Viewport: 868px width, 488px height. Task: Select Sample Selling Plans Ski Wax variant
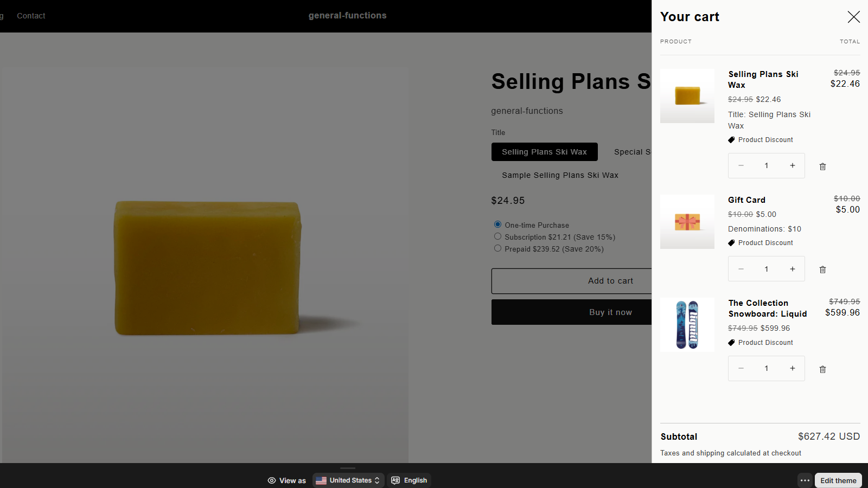(x=560, y=175)
